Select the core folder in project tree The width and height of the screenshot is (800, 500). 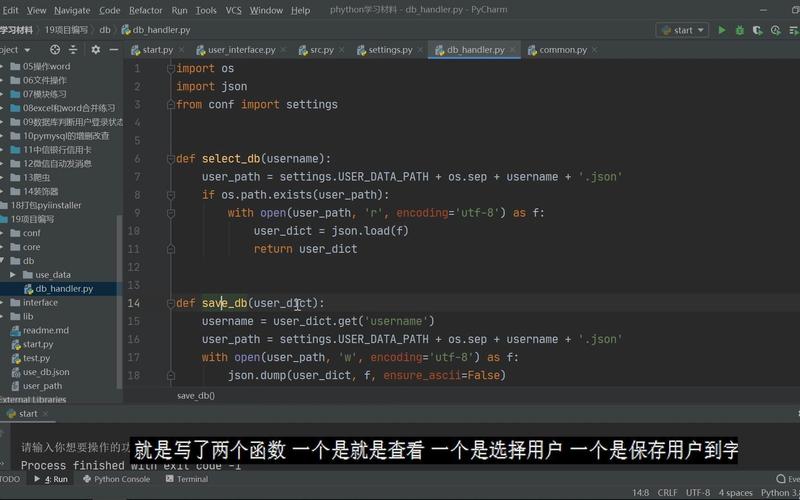tap(31, 247)
